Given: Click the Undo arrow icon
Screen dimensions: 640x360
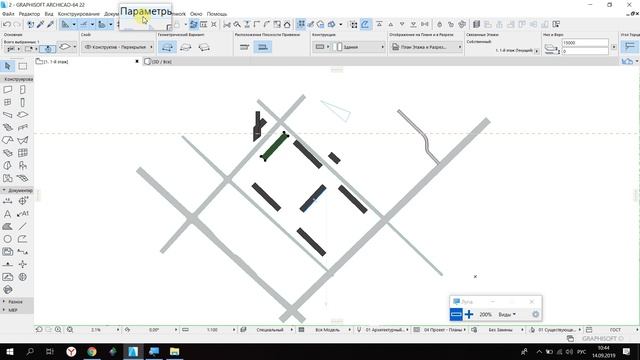Looking at the screenshot, I should (x=7, y=24).
